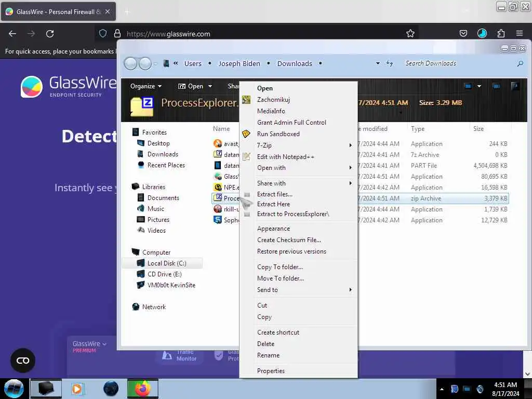Screen dimensions: 532x399
Task: Click Open button in Explorer toolbar
Action: (191, 86)
